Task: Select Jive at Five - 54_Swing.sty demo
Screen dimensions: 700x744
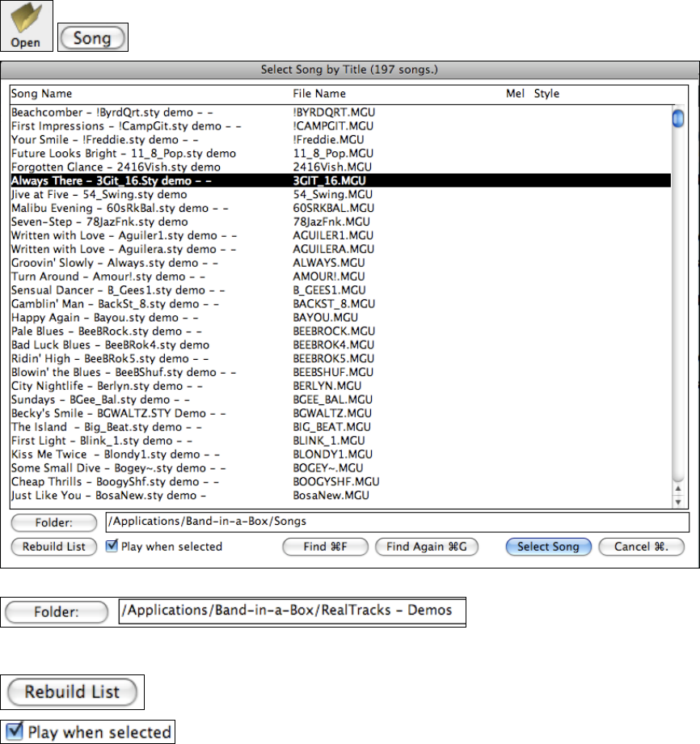Action: [340, 195]
